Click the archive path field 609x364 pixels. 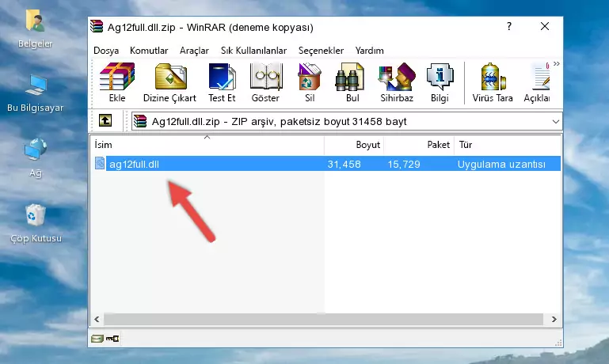[346, 121]
